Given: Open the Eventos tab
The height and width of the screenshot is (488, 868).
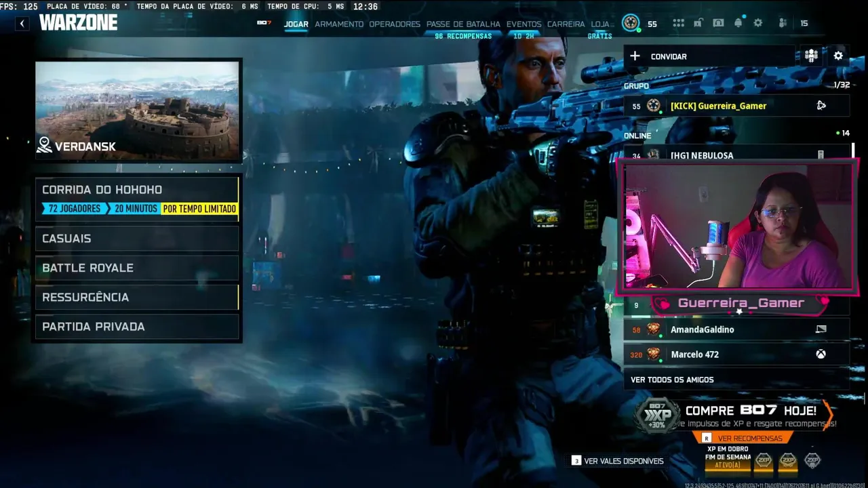Looking at the screenshot, I should 524,24.
